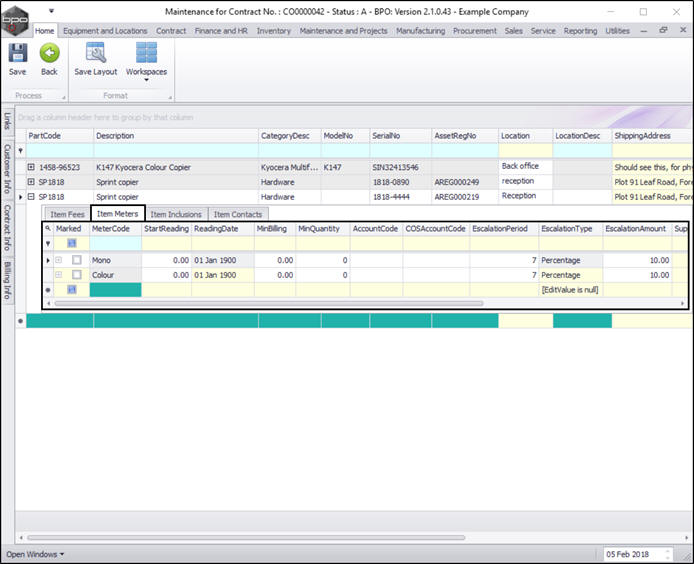Switch to the Item Inclusions tab

[177, 214]
